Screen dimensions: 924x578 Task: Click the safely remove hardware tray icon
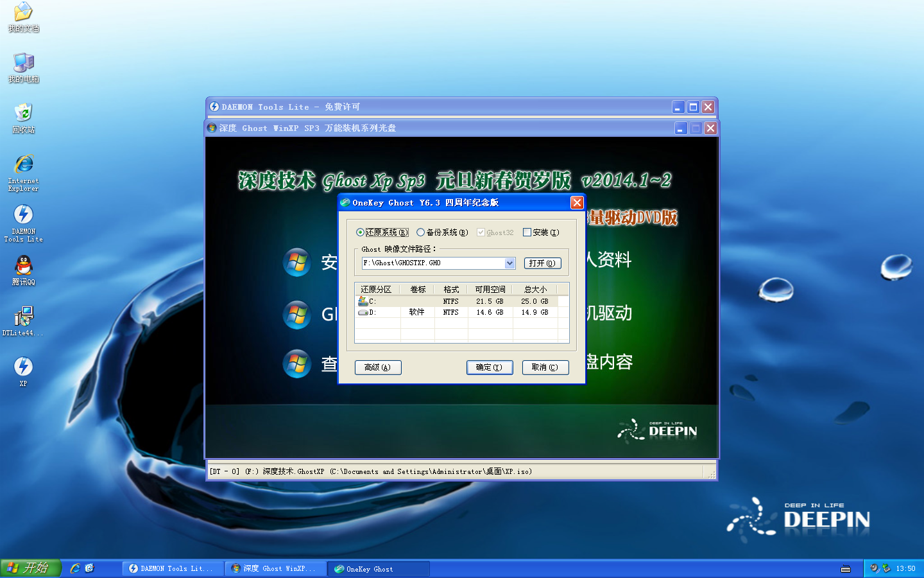coord(886,568)
